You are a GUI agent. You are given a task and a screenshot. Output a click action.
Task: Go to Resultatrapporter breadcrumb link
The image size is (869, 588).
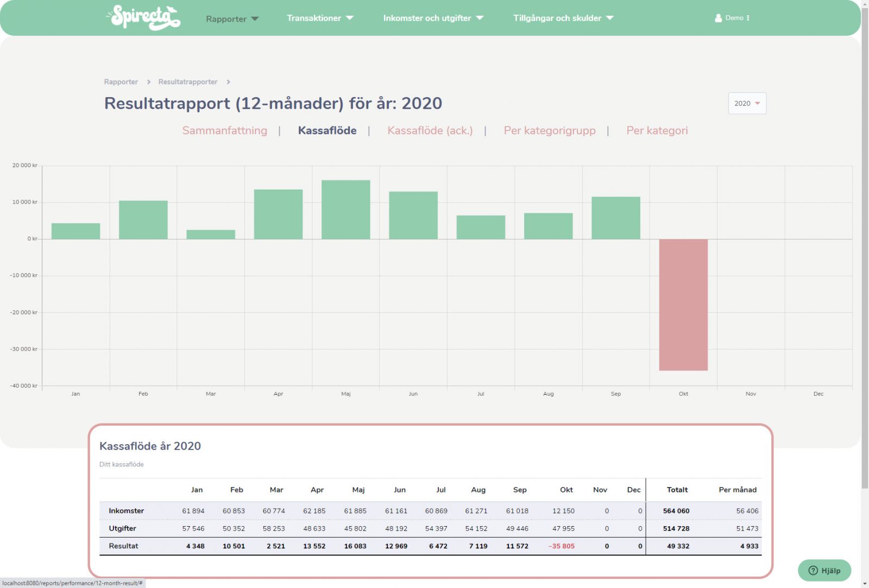[187, 82]
